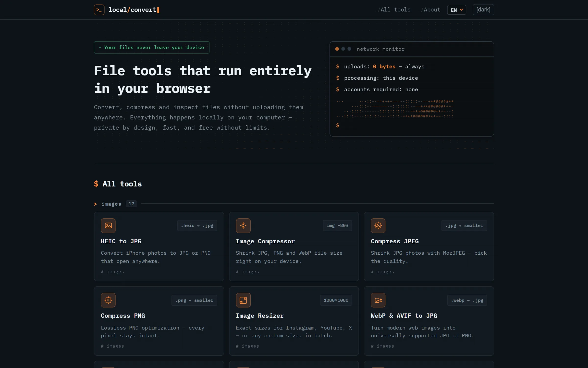588x368 pixels.
Task: Click the terminal prompt logo icon
Action: 99,10
